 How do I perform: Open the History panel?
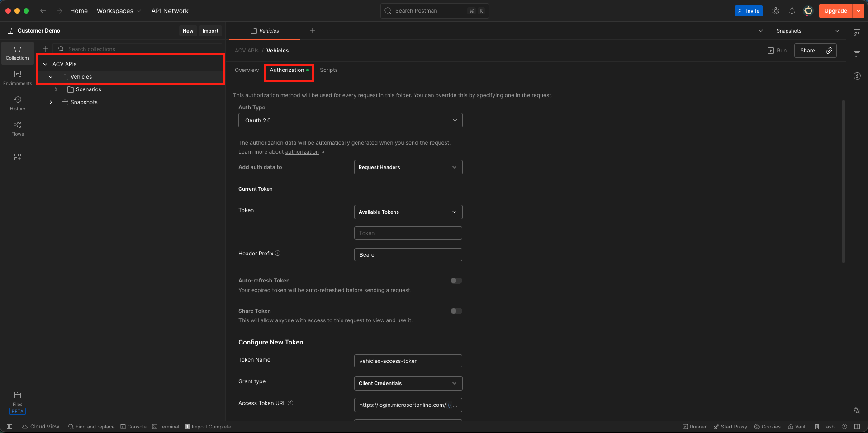click(x=17, y=103)
